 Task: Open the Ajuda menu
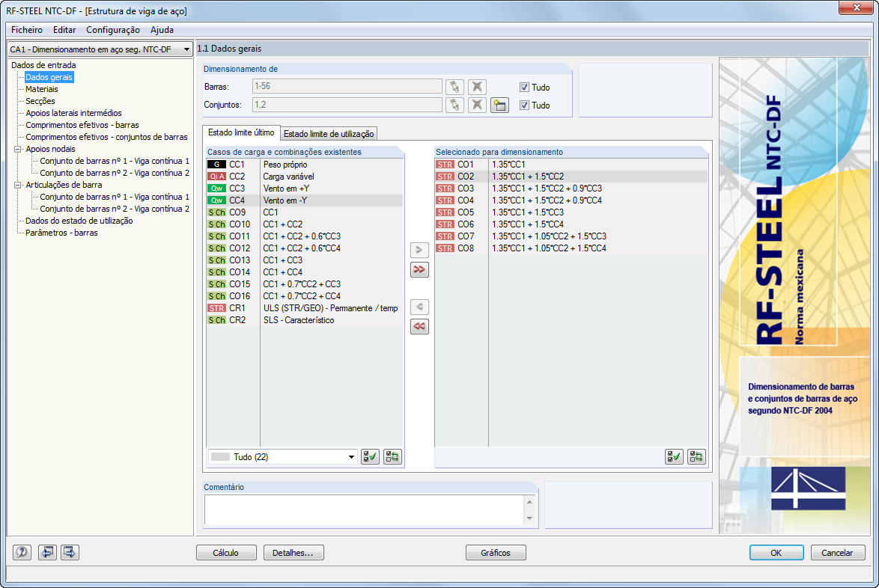(162, 30)
